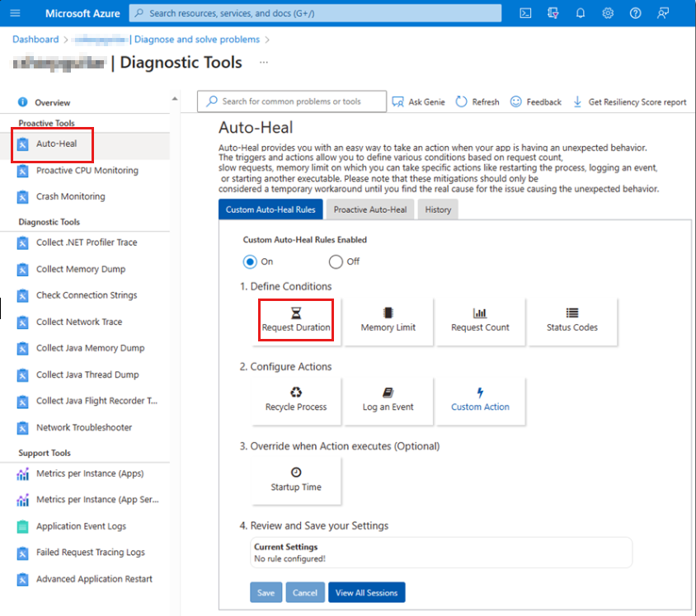
Task: Open the History tab
Action: click(x=438, y=209)
